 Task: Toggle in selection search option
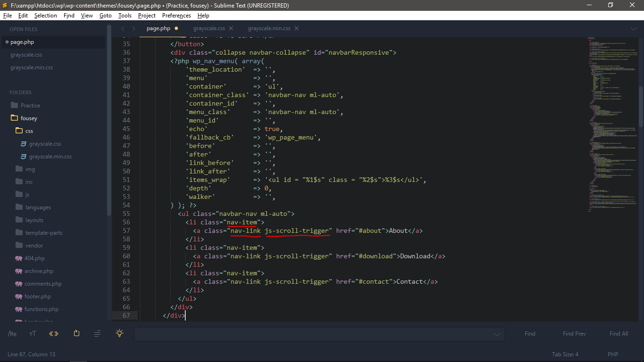point(98,334)
